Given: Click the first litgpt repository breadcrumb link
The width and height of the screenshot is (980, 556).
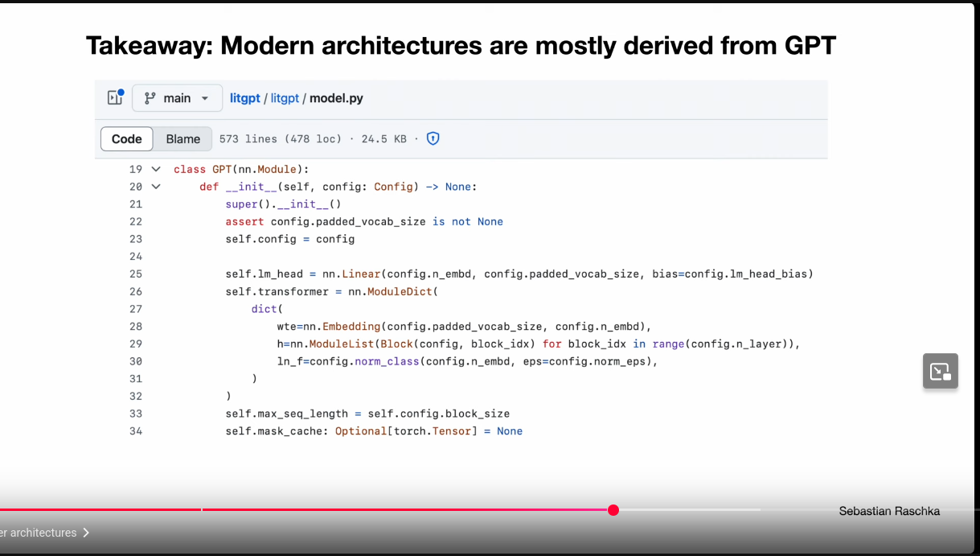Looking at the screenshot, I should point(245,98).
